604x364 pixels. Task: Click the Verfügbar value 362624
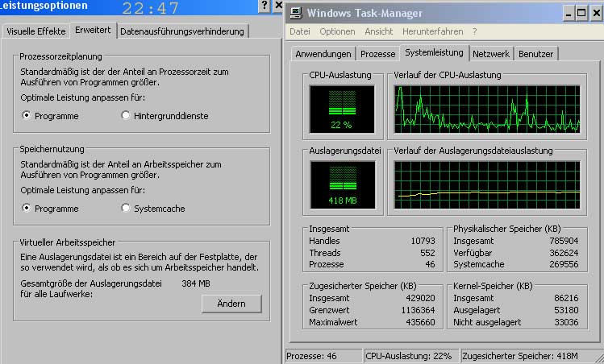[564, 253]
